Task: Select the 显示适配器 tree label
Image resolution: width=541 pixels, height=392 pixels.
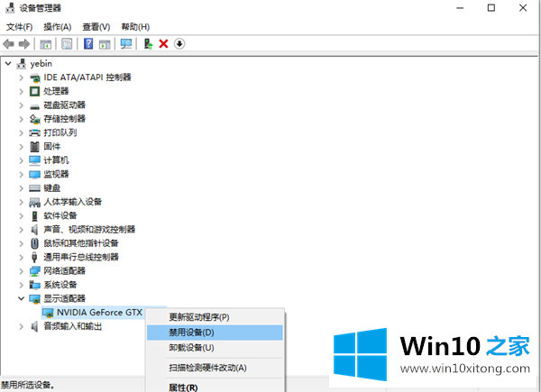Action: [65, 298]
